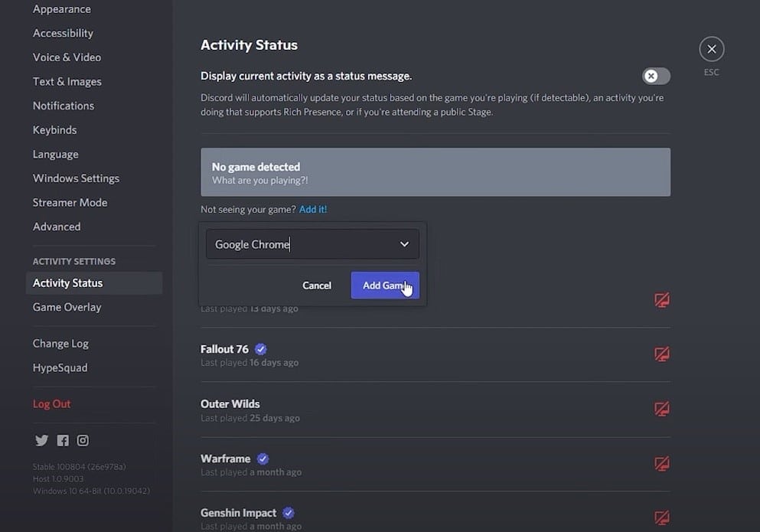Click the Activity Status page heading
This screenshot has height=532, width=760.
coord(250,45)
